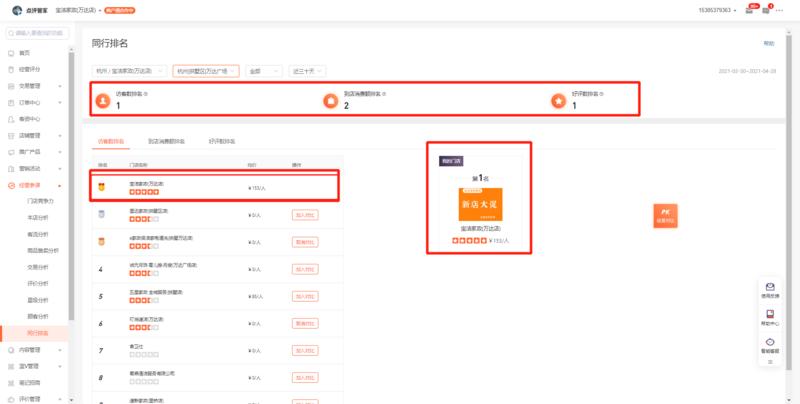The image size is (800, 404).
Task: Open the messages icon in top bar
Action: (x=765, y=10)
